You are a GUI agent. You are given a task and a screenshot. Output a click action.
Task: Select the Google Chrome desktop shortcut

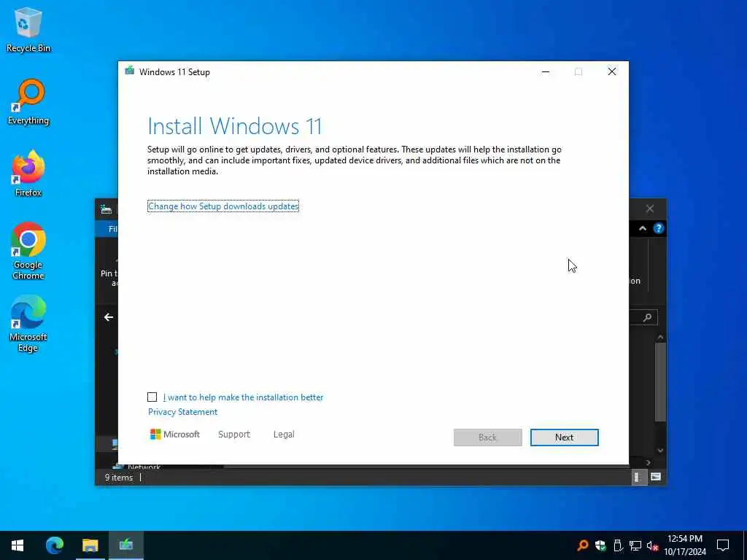click(28, 251)
